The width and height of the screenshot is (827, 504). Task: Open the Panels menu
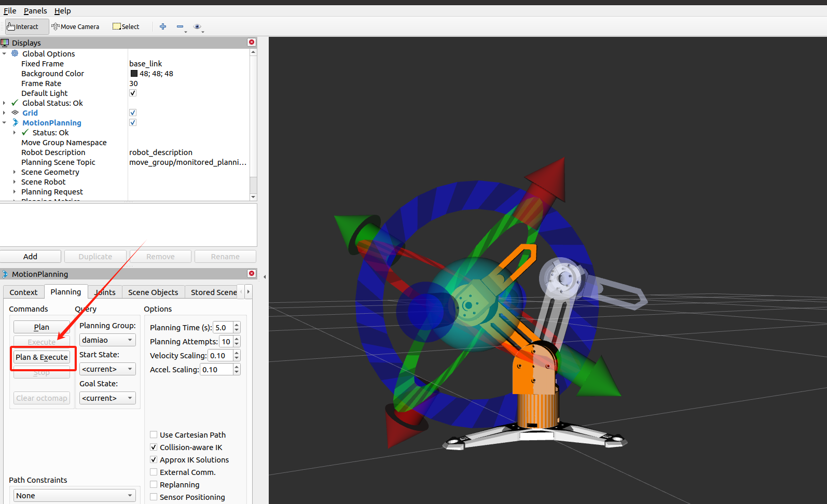pos(35,10)
